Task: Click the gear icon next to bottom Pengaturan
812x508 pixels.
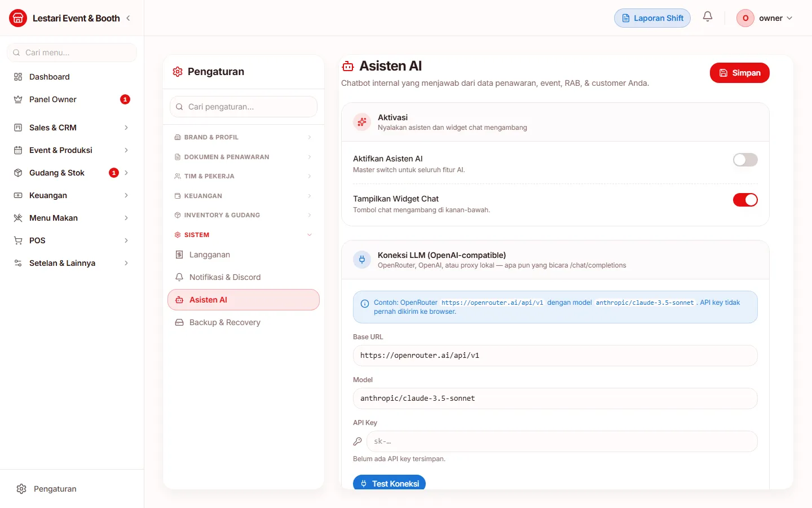Action: [x=21, y=489]
